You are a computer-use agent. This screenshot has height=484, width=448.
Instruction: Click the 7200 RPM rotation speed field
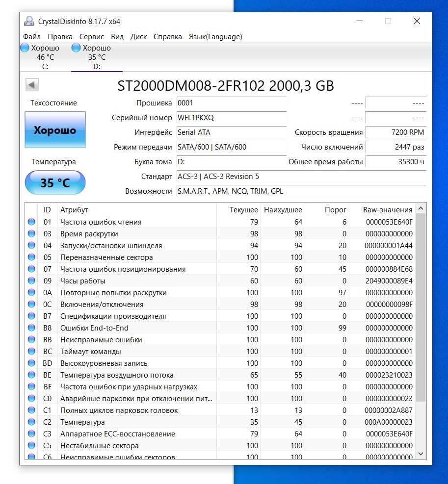396,132
